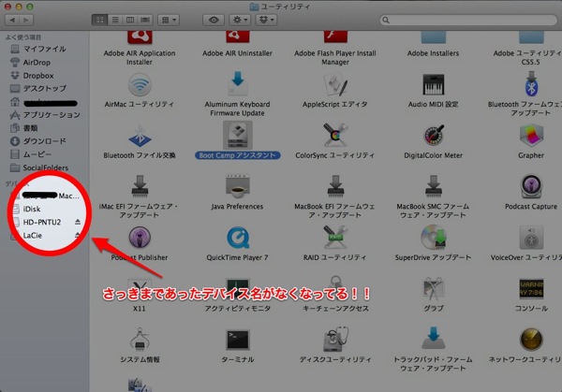Open マイファイル in sidebar
The image size is (562, 392).
click(x=45, y=49)
